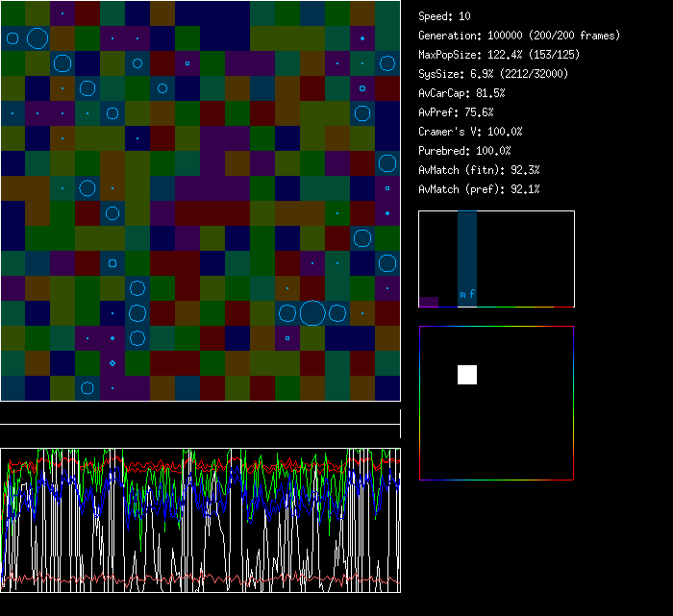Click the largest circle in the grid

312,313
